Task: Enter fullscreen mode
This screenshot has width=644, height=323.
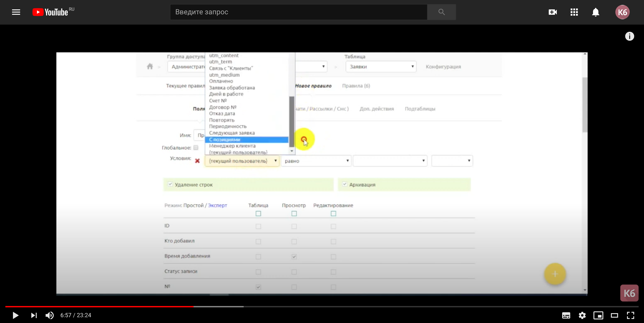Action: point(631,315)
